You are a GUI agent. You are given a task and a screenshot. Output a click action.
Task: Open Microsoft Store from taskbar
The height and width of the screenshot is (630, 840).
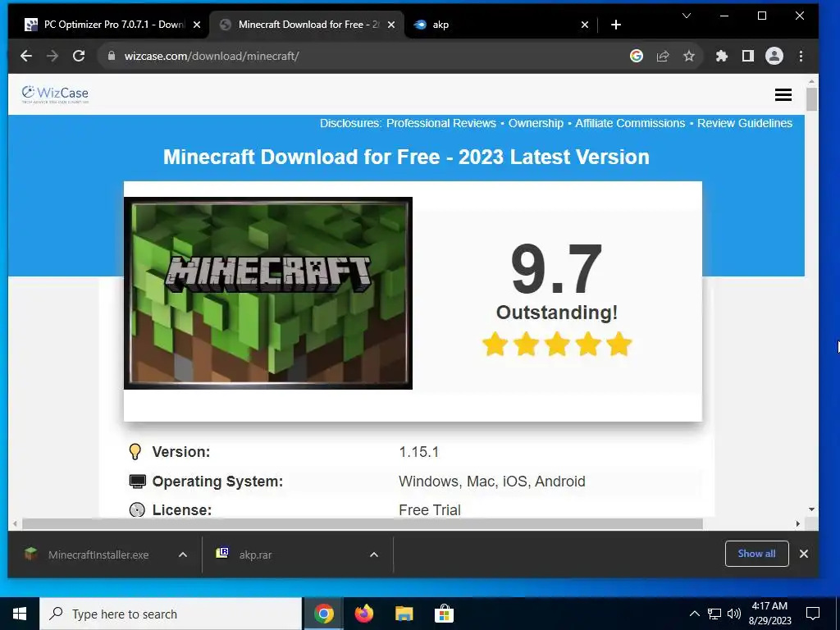pyautogui.click(x=444, y=614)
